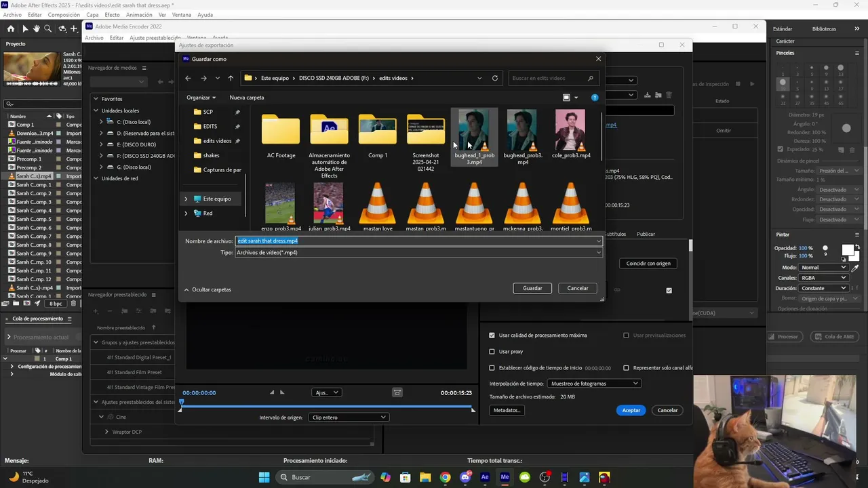Open the Ajus... zoom dropdown in export preview
The height and width of the screenshot is (488, 868).
point(326,392)
